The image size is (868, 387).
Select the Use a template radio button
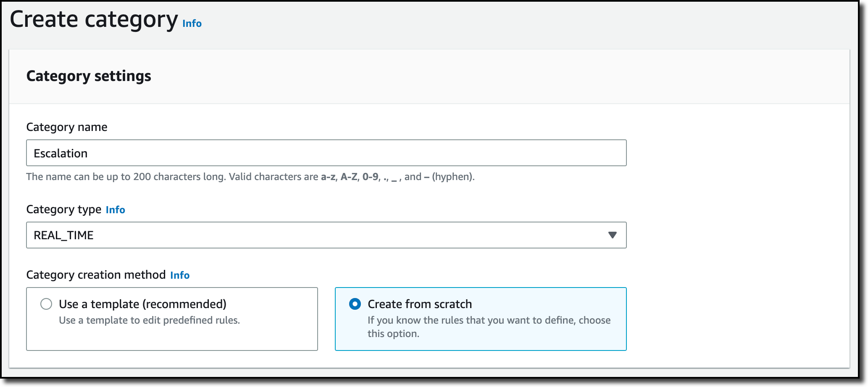(x=46, y=304)
